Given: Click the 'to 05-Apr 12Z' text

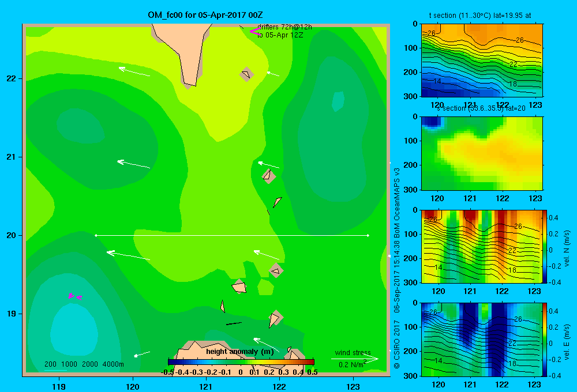Looking at the screenshot, I should (280, 35).
